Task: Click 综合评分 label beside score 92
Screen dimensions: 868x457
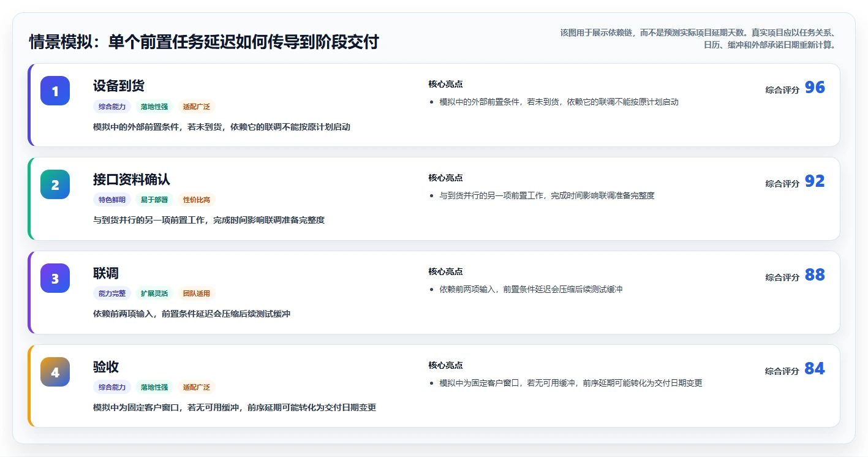Action: click(x=782, y=183)
